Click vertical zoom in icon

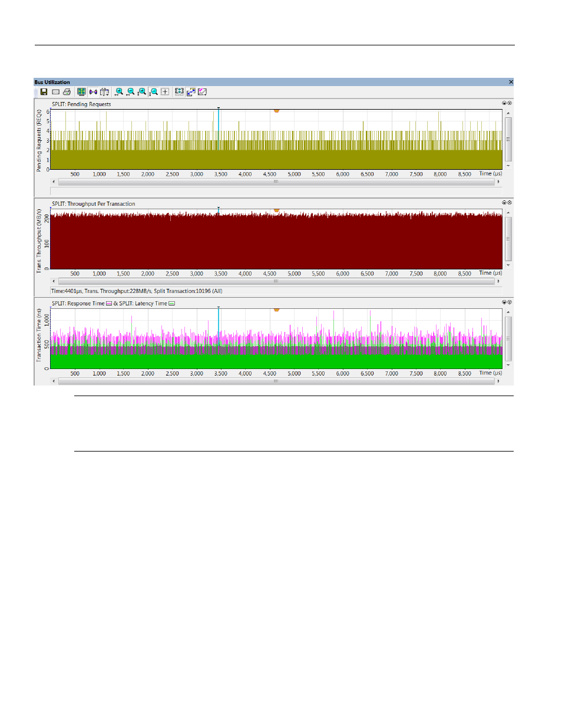142,92
